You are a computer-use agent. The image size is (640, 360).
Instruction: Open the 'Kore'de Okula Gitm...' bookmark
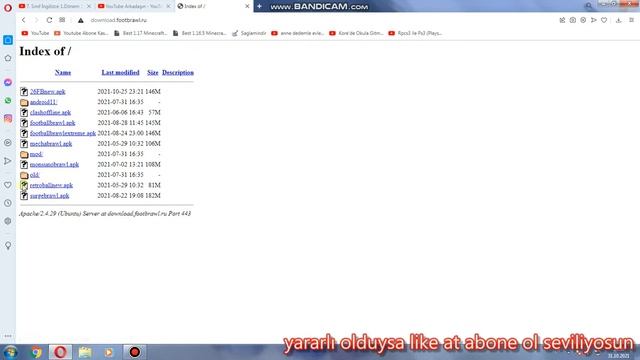[356, 33]
